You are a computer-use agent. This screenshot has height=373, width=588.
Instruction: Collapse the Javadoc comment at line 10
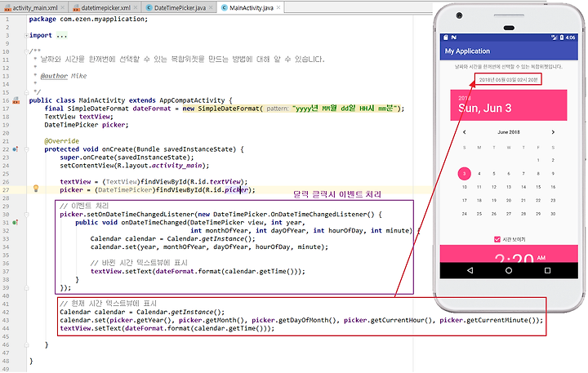coord(27,51)
